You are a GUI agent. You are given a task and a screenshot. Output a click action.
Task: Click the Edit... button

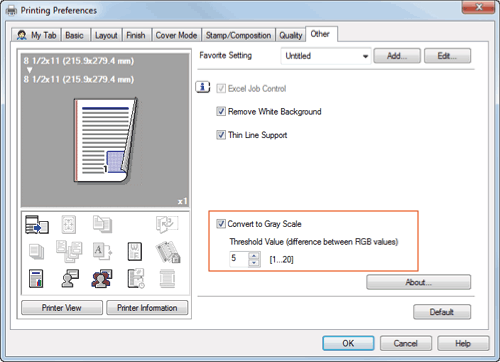pyautogui.click(x=447, y=56)
